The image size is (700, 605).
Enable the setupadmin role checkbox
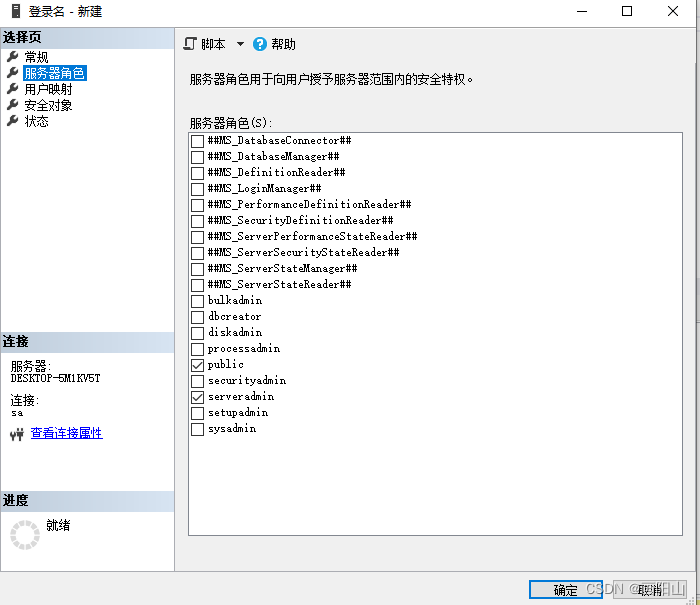197,413
